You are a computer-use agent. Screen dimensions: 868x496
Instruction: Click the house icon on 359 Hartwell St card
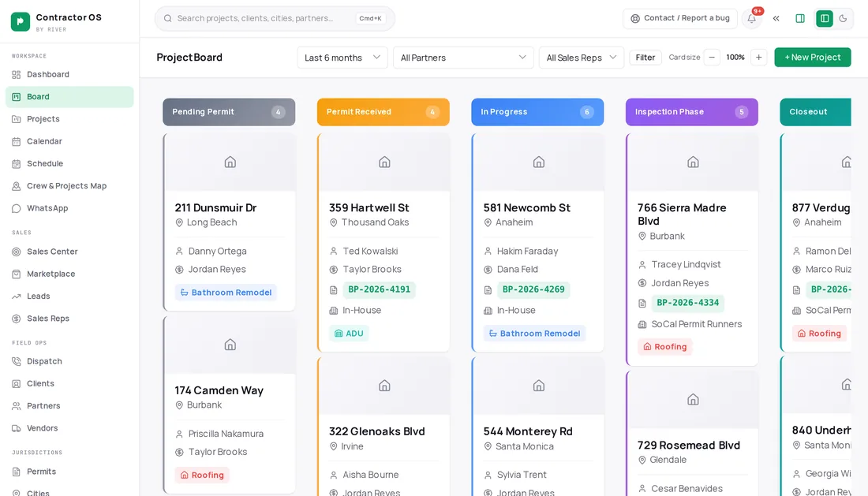tap(384, 162)
